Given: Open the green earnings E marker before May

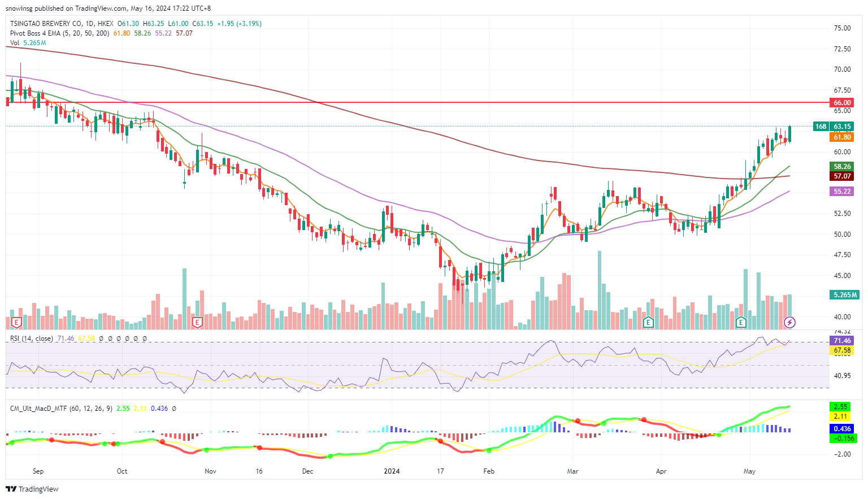Looking at the screenshot, I should [741, 323].
